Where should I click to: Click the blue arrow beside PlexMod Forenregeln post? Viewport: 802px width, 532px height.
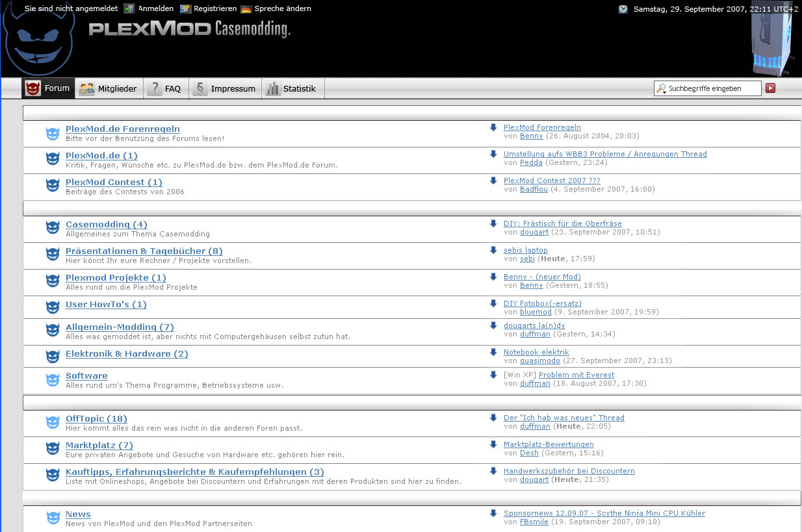(x=493, y=127)
